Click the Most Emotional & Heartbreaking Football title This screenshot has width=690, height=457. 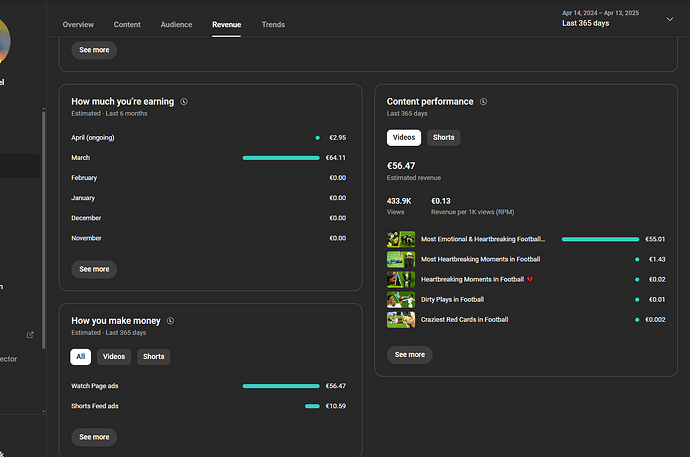tap(483, 239)
